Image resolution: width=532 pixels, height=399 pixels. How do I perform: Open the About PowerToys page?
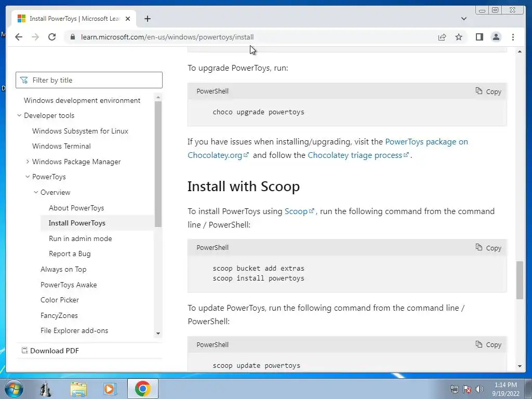click(76, 208)
